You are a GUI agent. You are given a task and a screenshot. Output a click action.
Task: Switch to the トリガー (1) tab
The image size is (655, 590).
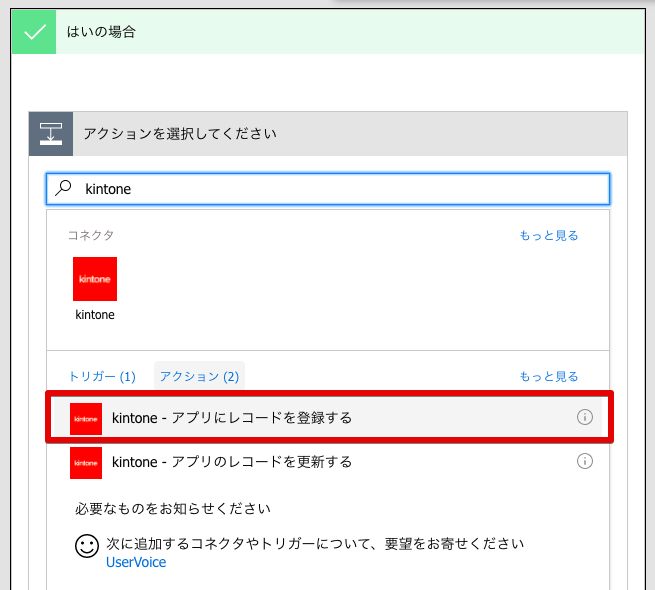[102, 376]
